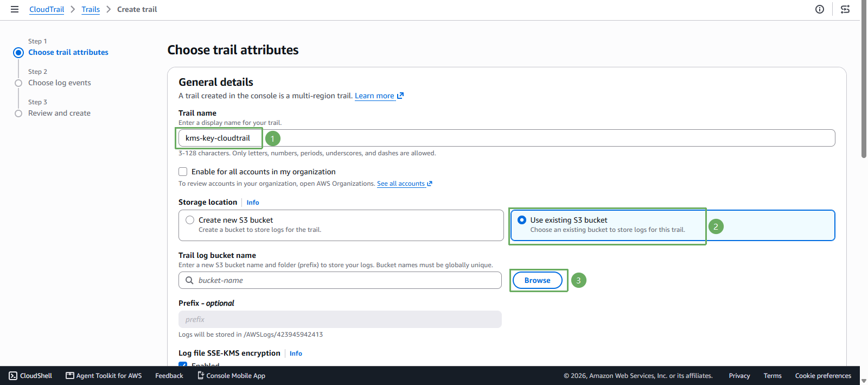The image size is (868, 385).
Task: Click the Browse button
Action: click(x=538, y=280)
